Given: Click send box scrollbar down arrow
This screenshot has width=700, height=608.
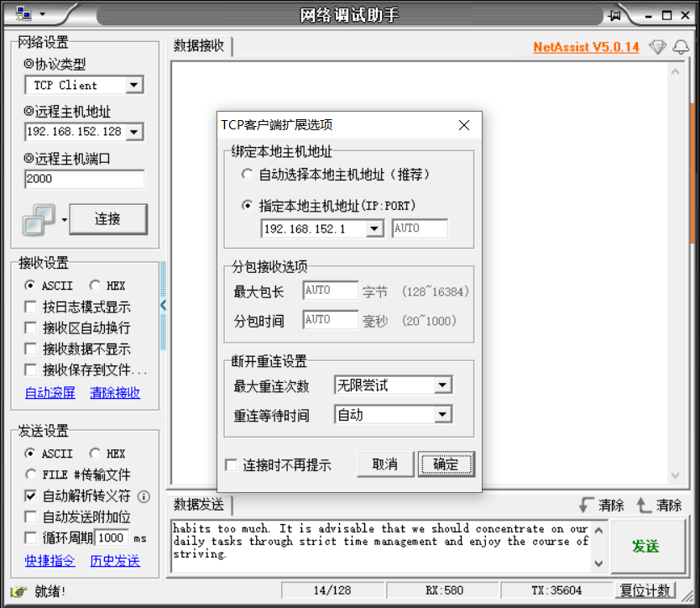Looking at the screenshot, I should 599,563.
